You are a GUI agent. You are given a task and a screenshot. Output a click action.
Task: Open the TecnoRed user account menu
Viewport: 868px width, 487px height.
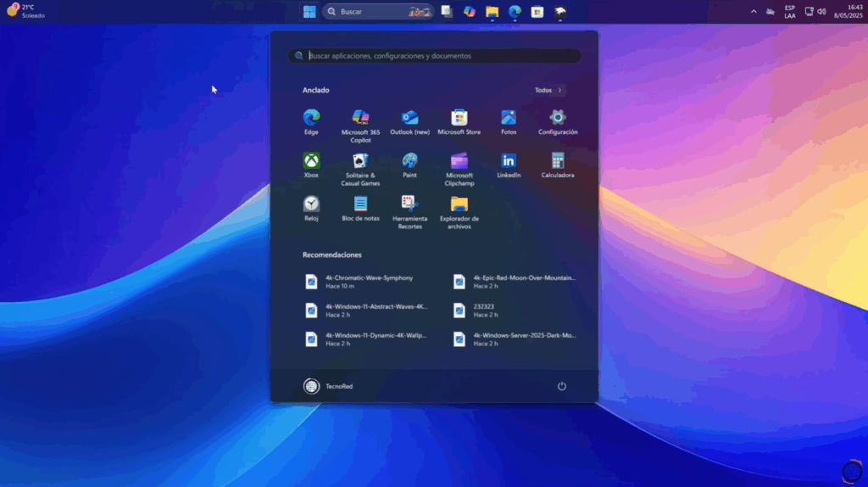(x=328, y=386)
